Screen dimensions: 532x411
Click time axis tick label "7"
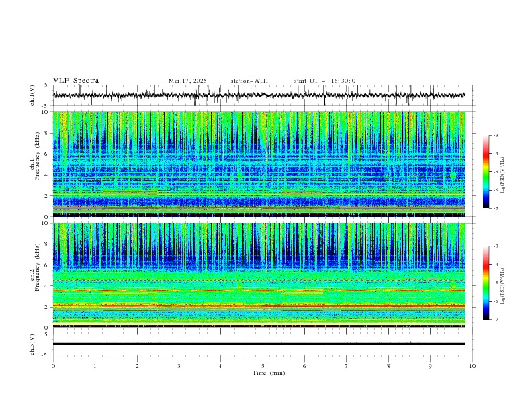tap(347, 366)
